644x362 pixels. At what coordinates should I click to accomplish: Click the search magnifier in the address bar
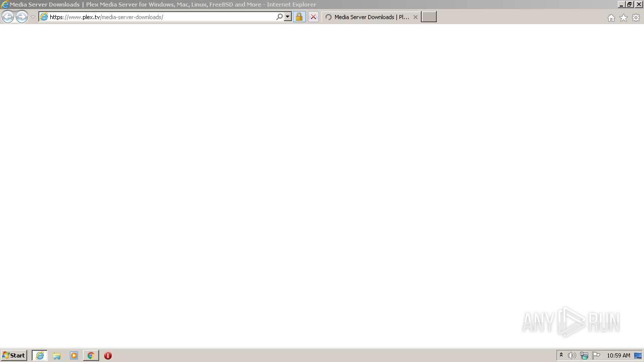click(x=280, y=17)
